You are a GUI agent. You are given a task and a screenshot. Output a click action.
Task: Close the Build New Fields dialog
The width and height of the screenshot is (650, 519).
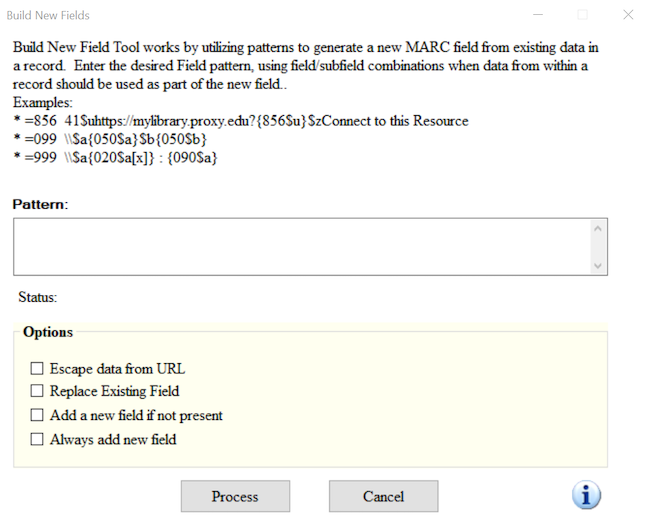(x=628, y=15)
